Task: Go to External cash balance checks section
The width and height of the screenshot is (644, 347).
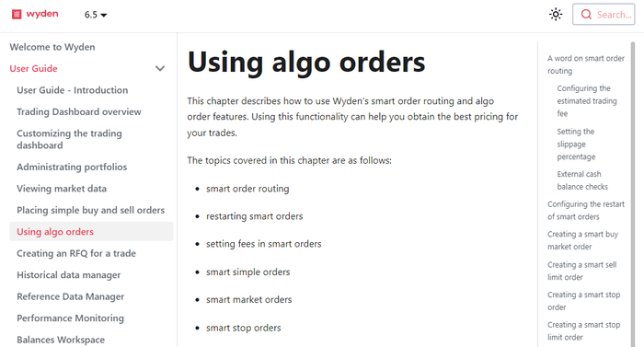Action: 582,180
